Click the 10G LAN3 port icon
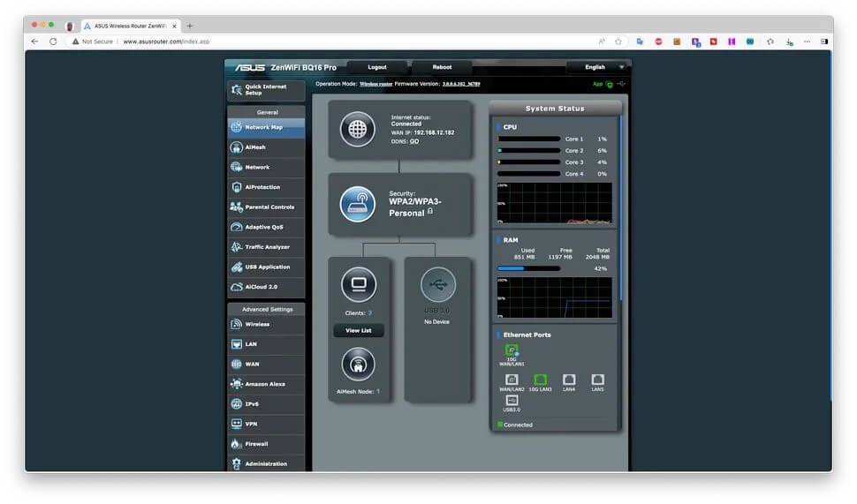Viewport: 857px width, 504px height. pos(540,380)
